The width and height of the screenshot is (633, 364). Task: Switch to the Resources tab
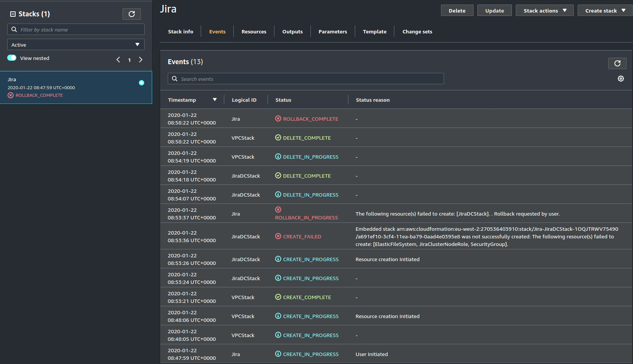254,32
